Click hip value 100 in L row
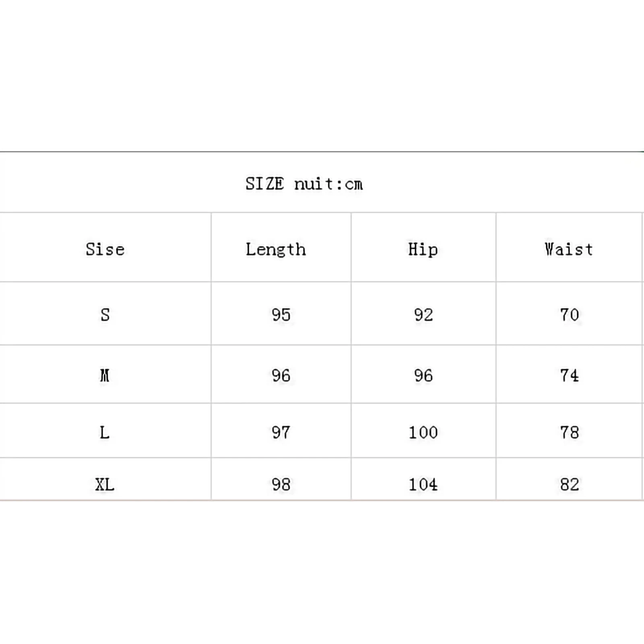Viewport: 644px width, 644px height. coord(423,433)
